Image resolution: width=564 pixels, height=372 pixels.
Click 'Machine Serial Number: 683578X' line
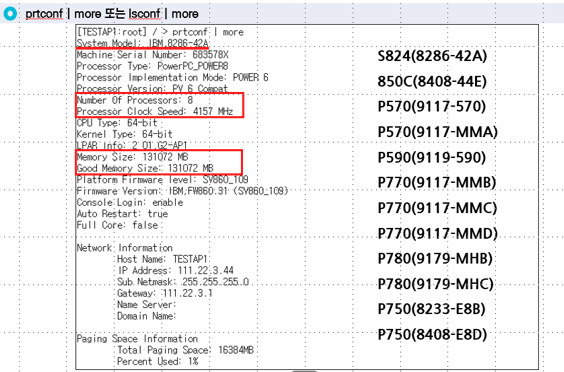click(153, 55)
